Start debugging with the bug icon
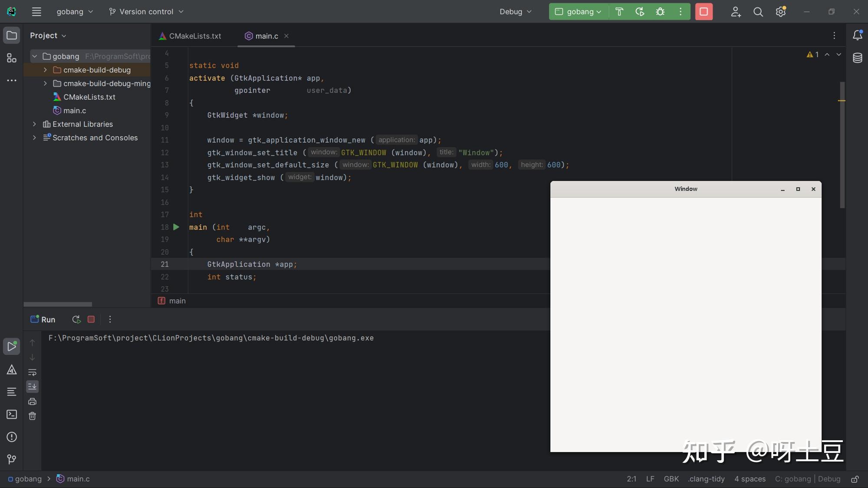 (x=660, y=12)
